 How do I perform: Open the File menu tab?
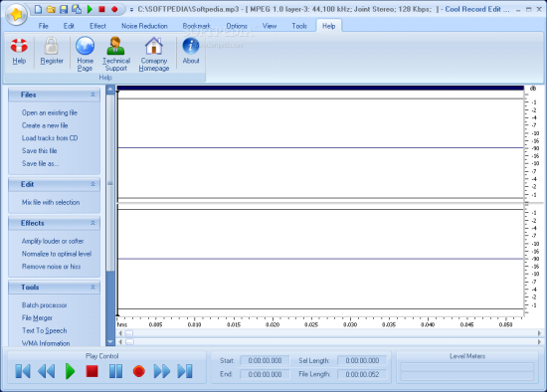[x=43, y=26]
